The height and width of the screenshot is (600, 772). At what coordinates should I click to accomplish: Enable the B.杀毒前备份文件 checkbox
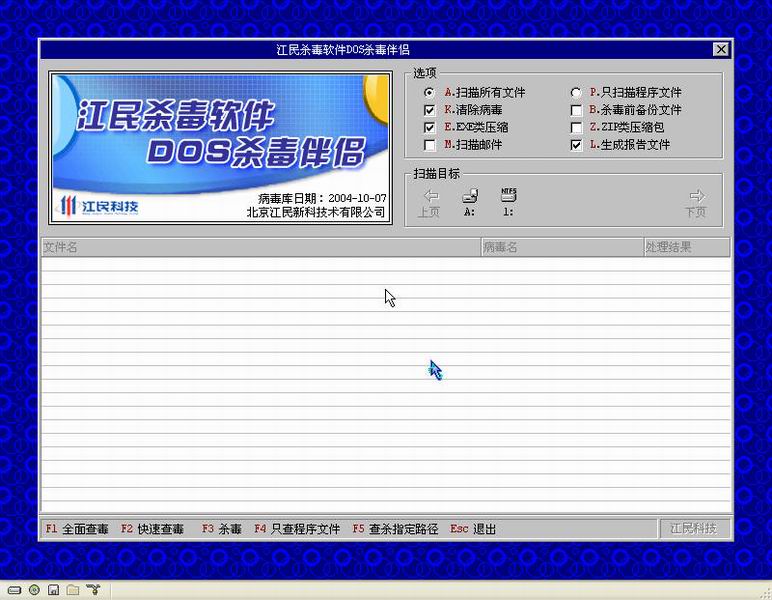pyautogui.click(x=576, y=110)
